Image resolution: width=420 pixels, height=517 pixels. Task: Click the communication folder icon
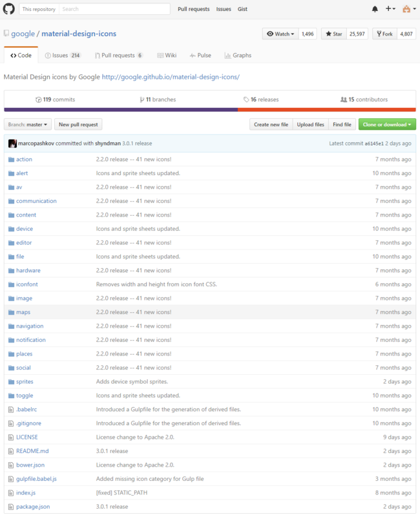pyautogui.click(x=11, y=201)
